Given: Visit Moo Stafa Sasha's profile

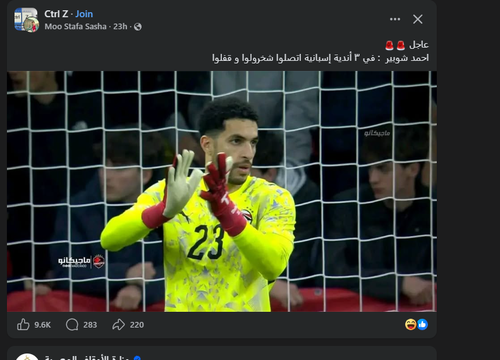Looking at the screenshot, I should [75, 27].
